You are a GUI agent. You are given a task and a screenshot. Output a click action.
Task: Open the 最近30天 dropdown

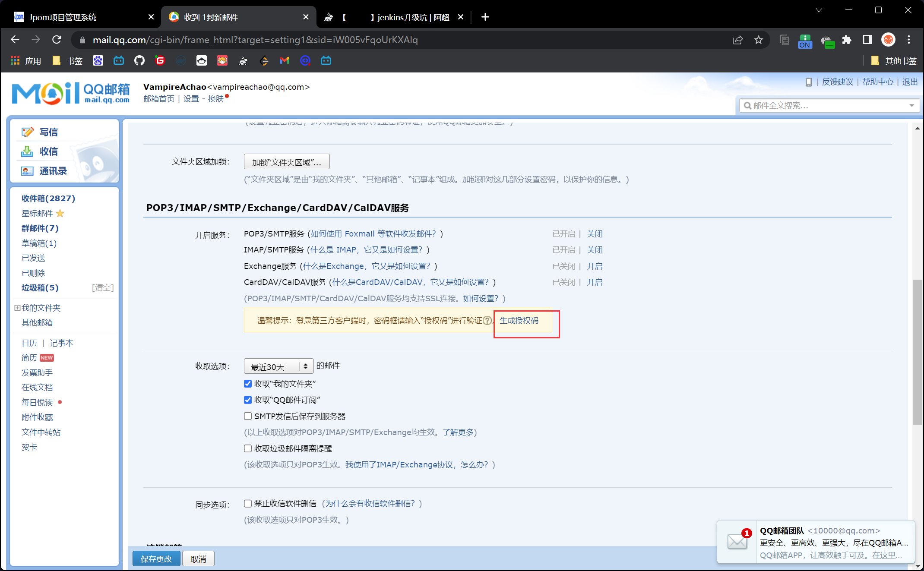point(278,366)
